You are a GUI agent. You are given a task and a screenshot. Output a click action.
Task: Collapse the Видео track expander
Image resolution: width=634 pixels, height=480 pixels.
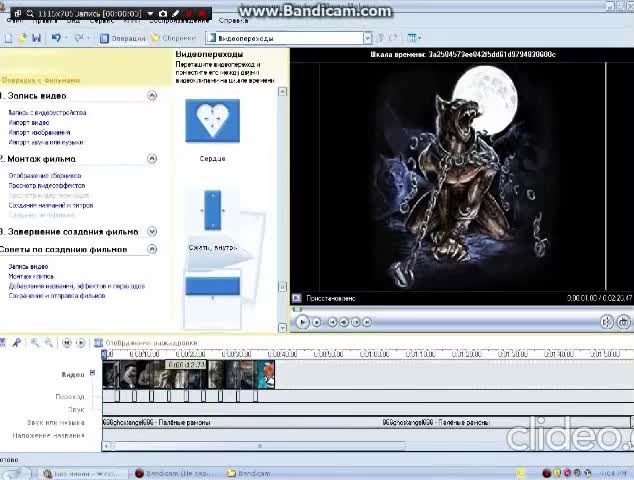pyautogui.click(x=93, y=372)
